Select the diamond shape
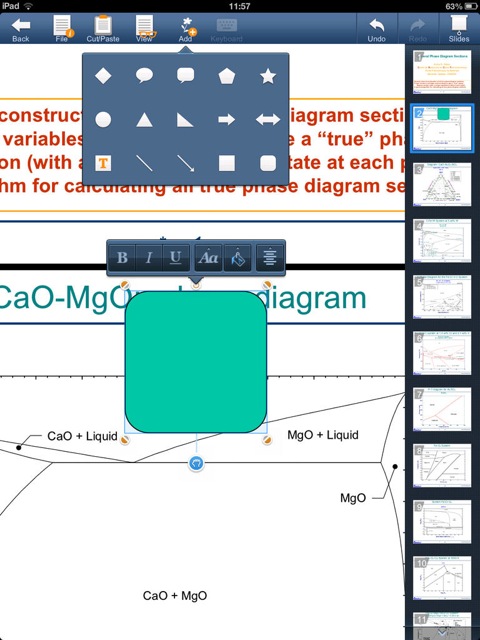Viewport: 480px width, 640px height. (x=103, y=76)
